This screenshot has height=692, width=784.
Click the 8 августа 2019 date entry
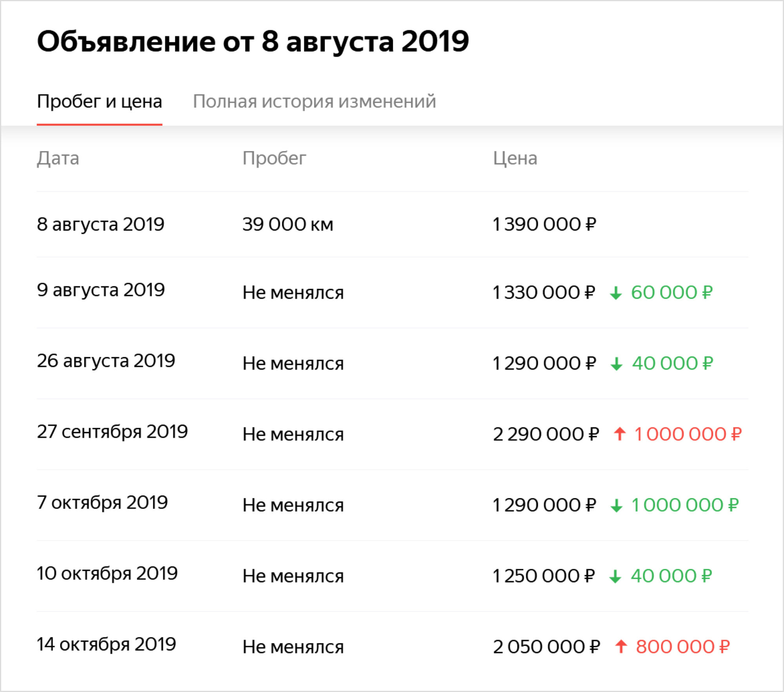click(x=101, y=224)
